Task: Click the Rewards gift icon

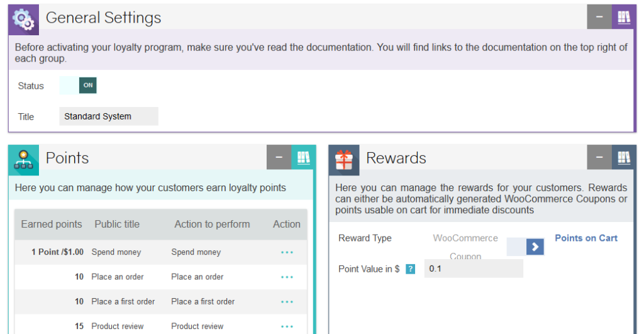Action: pos(344,160)
